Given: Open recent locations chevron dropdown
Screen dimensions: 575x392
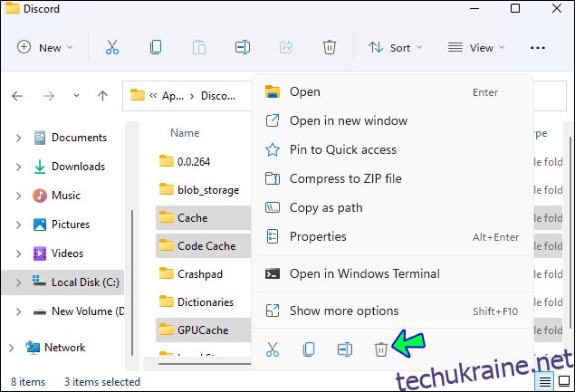Looking at the screenshot, I should pos(76,96).
